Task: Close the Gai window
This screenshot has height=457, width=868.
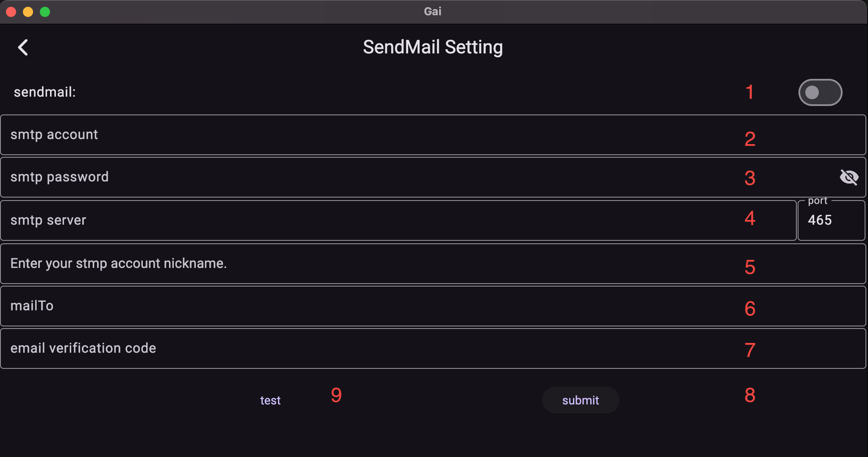Action: coord(11,12)
